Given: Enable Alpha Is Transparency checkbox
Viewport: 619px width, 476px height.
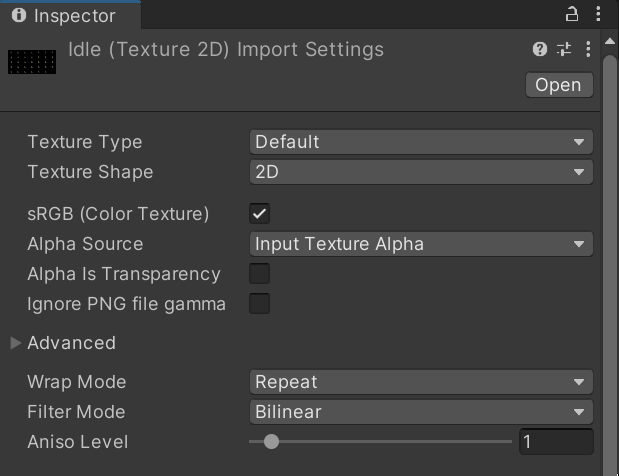Looking at the screenshot, I should point(260,274).
